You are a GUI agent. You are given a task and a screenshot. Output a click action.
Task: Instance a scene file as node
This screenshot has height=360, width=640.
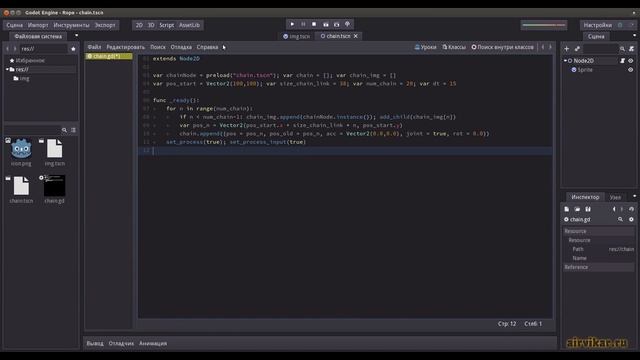[x=577, y=49]
